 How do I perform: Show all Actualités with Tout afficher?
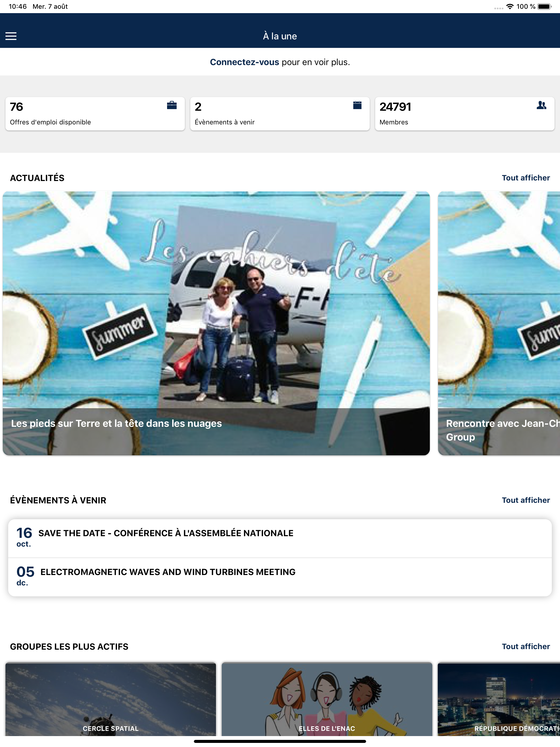point(526,178)
